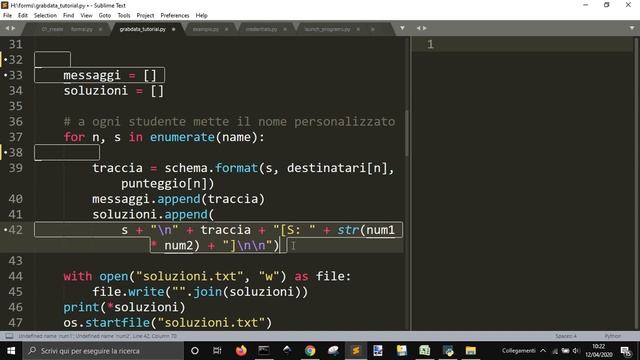Click the left pane vertical scrollbar
Image resolution: width=640 pixels, height=360 pixels.
pos(407,134)
